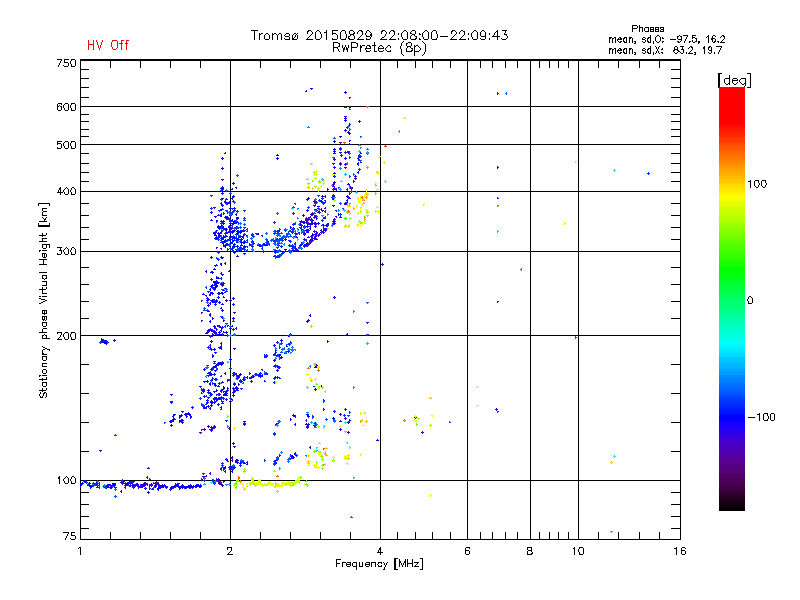Screen dimensions: 800x600
Task: Click the 'RwPretec (8p)' subtitle
Action: click(379, 48)
